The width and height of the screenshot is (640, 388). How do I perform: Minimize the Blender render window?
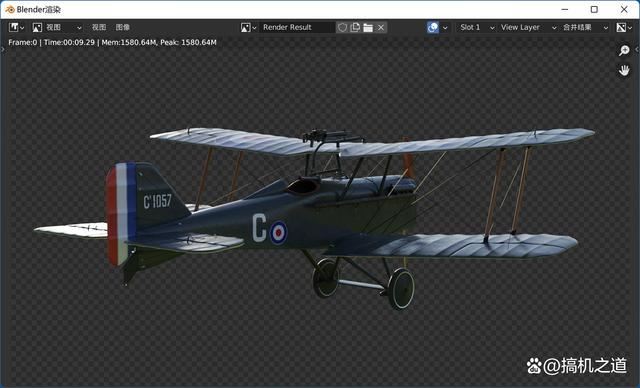(x=564, y=9)
